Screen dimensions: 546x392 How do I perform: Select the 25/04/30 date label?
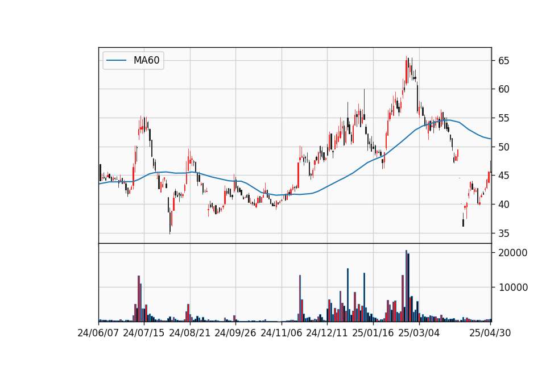coord(490,333)
